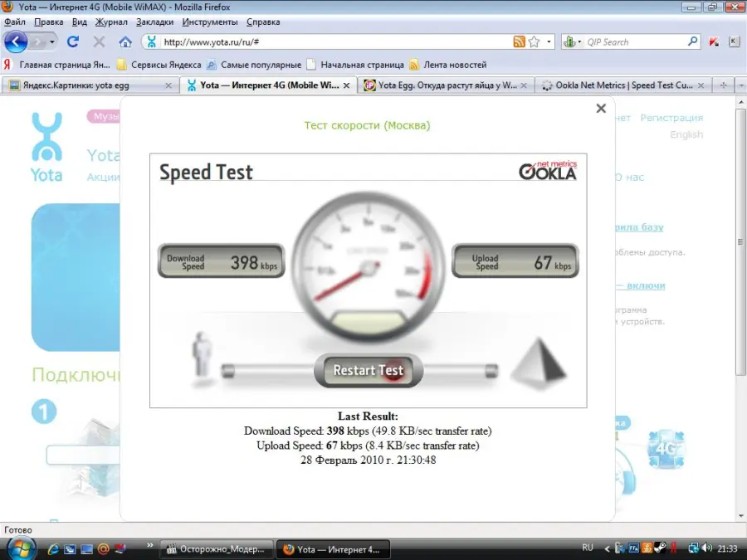Viewport: 747px width, 560px height.
Task: Switch site language via English link
Action: click(x=686, y=134)
